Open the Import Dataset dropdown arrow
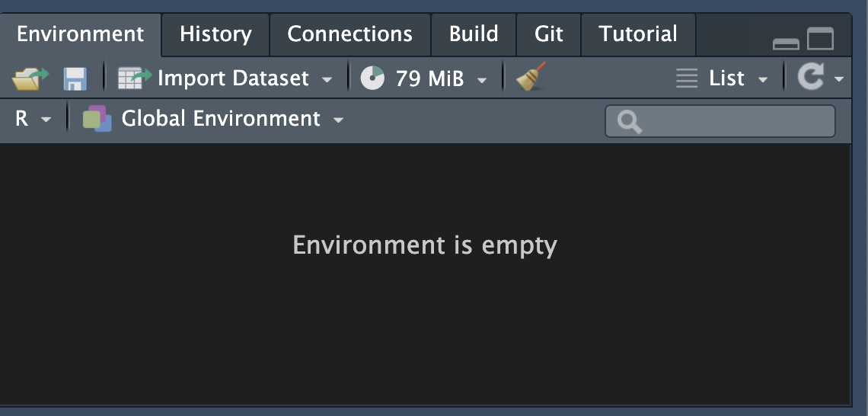The image size is (868, 416). tap(327, 80)
